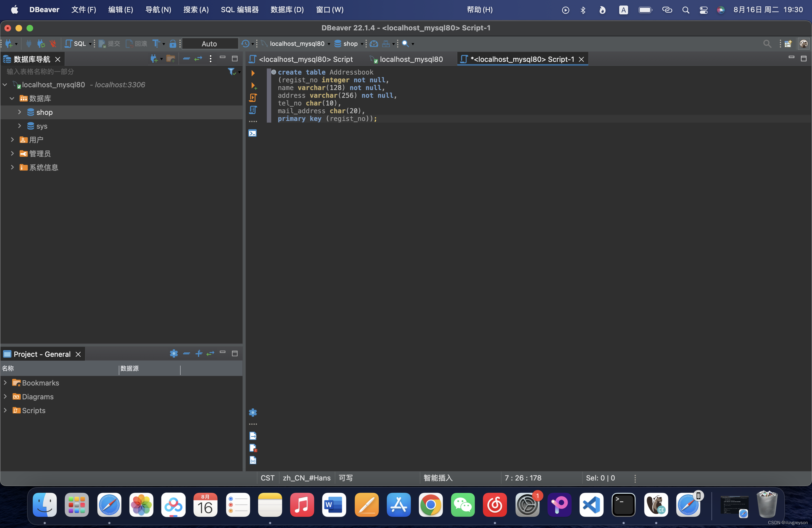Click the new connection plug icon
Image resolution: width=812 pixels, height=528 pixels.
coord(9,44)
